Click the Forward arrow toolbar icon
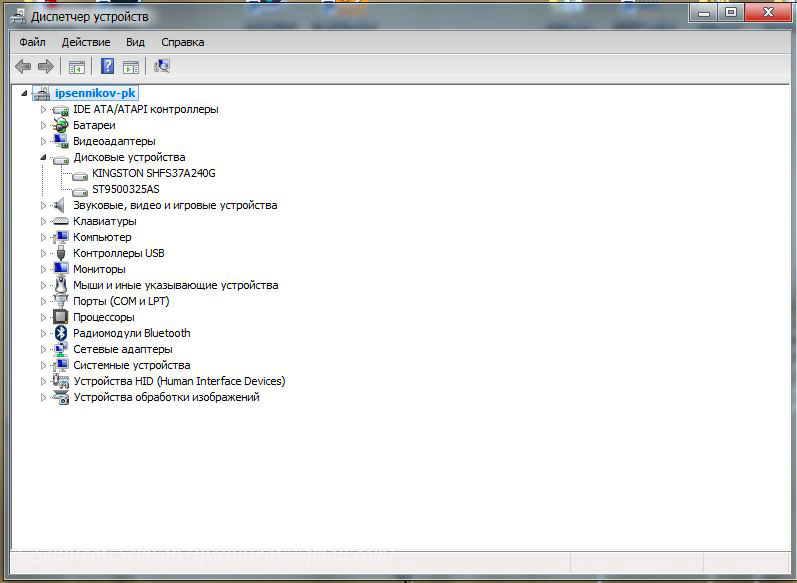Viewport: 797px width, 583px height. (x=45, y=67)
